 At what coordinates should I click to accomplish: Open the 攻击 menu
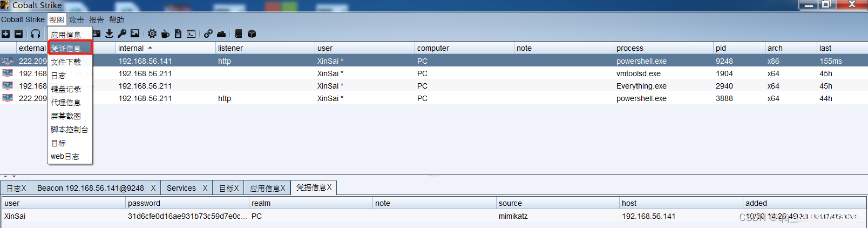(x=77, y=19)
